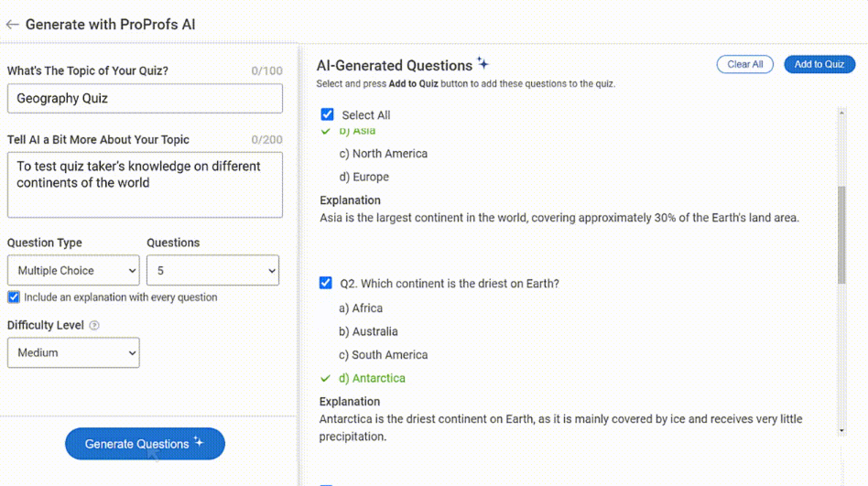Click the questions list scrollbar thumb

point(841,235)
